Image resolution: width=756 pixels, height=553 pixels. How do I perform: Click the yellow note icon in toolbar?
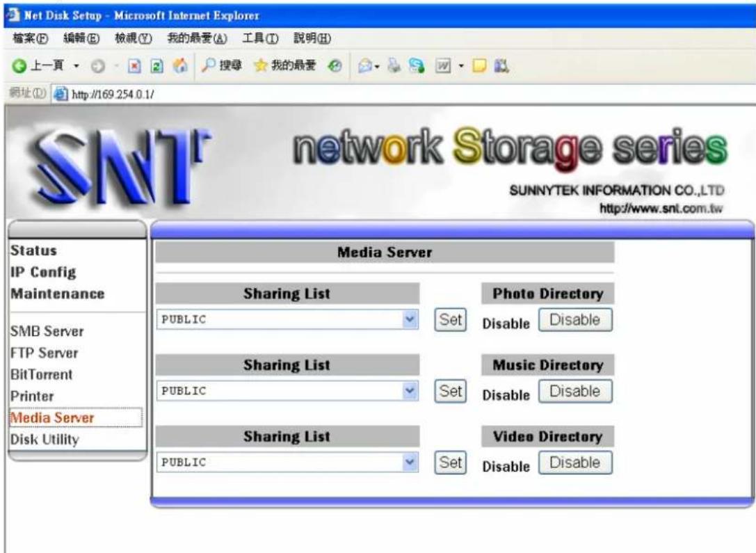coord(479,65)
